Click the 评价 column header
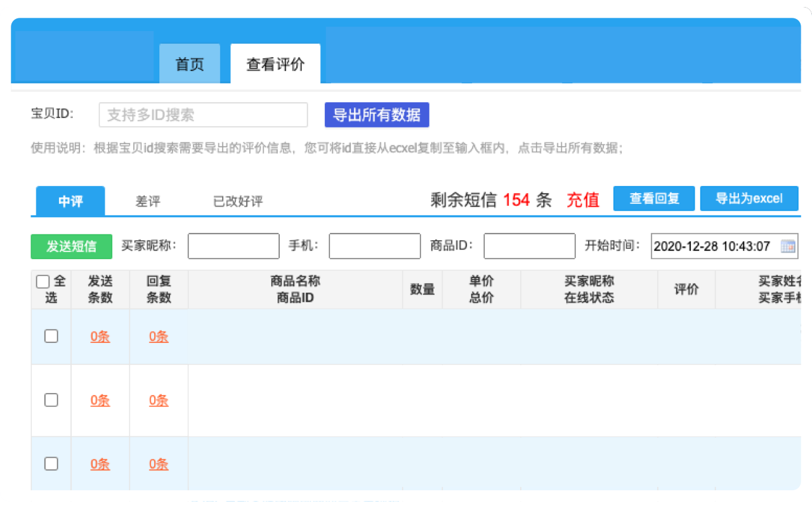 point(686,290)
